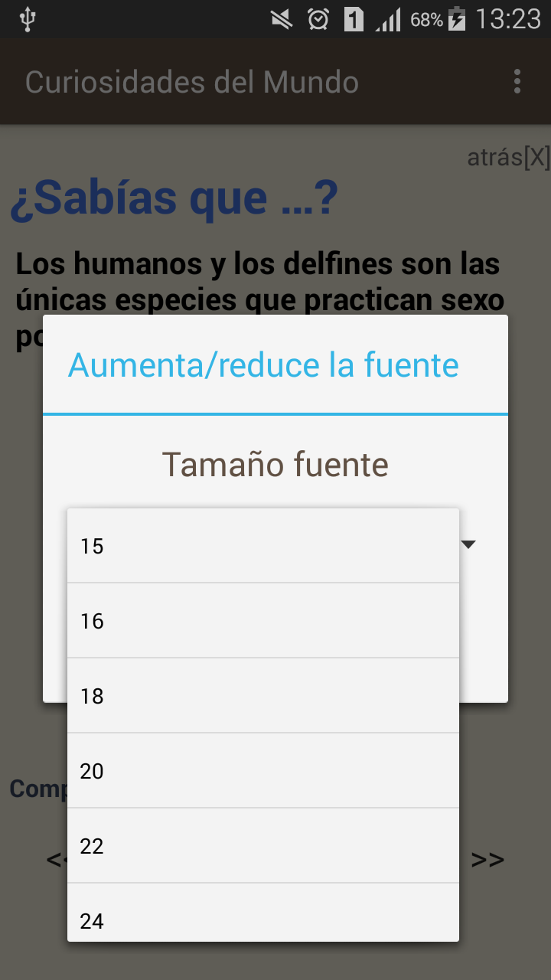Tap the ¿Sabías que ...? heading
Image resolution: width=551 pixels, height=980 pixels.
[174, 198]
